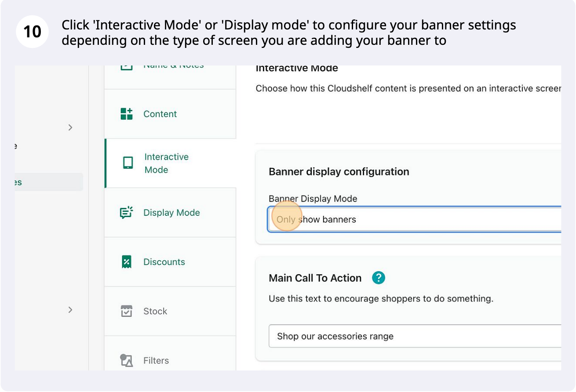Click the Stock storefront icon

[x=127, y=311]
